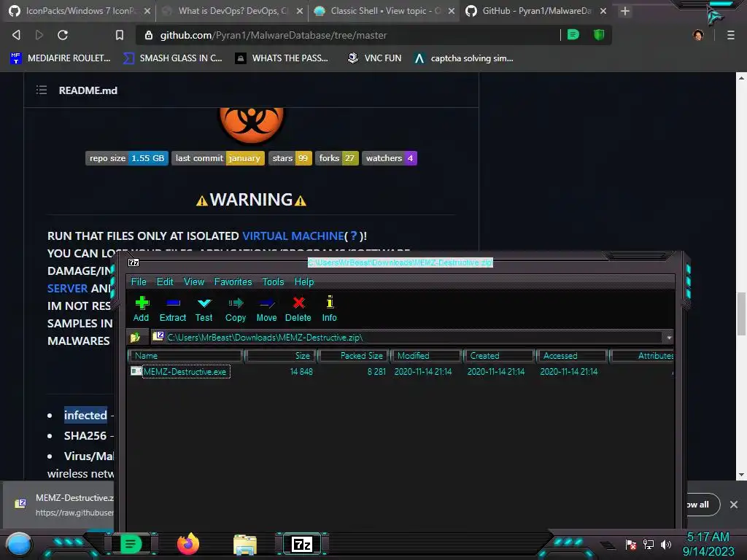Sort by Accessed column header
Viewport: 747px width, 560px height.
[x=572, y=356]
